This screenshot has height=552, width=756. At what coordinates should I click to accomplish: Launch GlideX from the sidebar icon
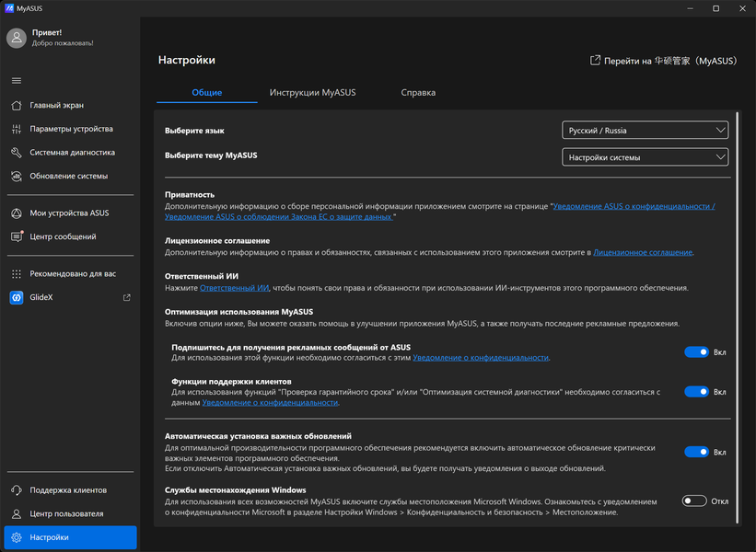[x=17, y=297]
